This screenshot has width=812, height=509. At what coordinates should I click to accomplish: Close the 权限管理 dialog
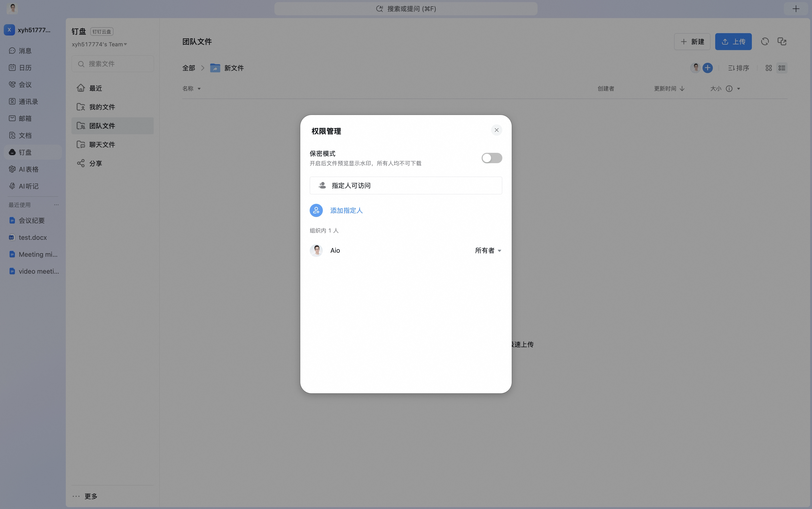496,130
